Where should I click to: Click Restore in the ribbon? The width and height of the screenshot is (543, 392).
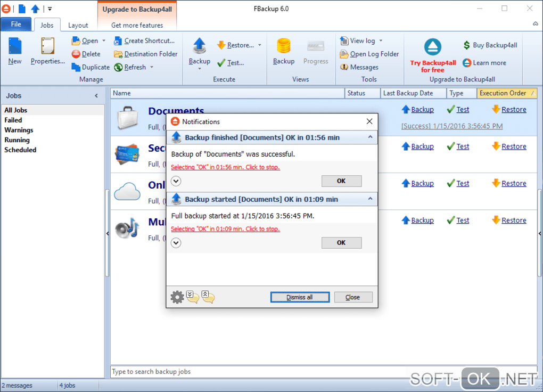click(x=235, y=45)
